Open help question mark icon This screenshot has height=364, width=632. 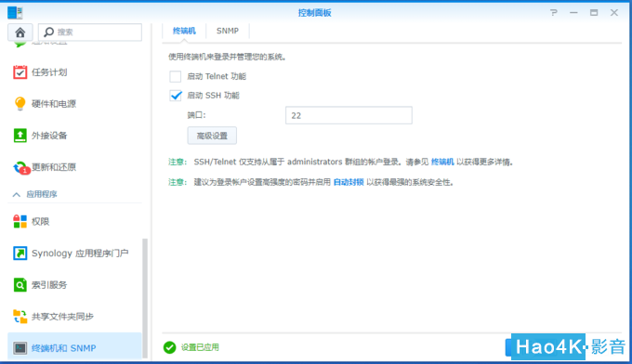(554, 12)
